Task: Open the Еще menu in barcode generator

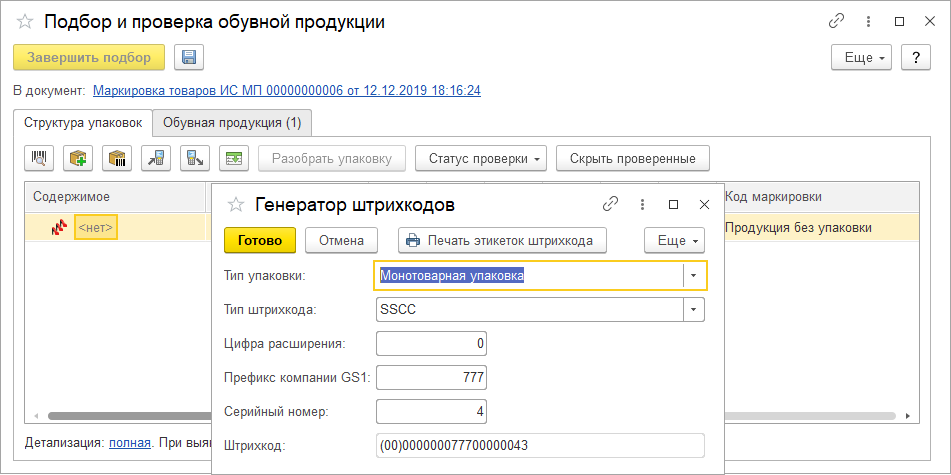Action: pos(677,240)
